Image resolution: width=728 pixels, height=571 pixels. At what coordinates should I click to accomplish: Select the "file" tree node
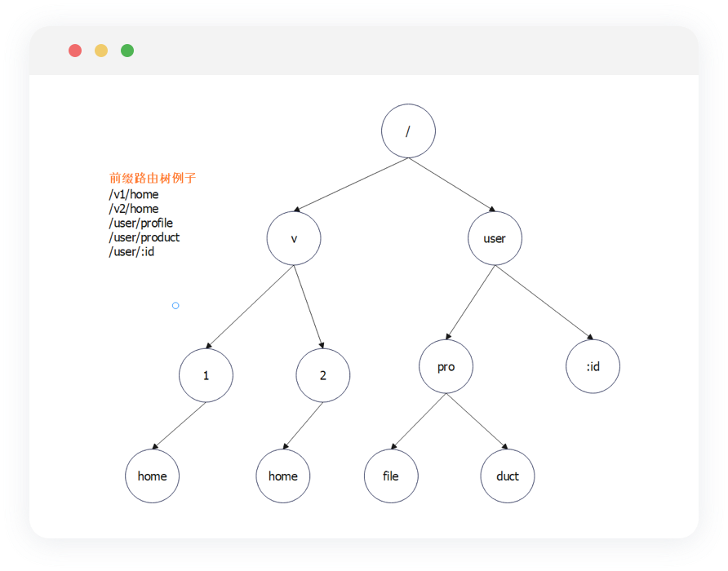tap(391, 476)
